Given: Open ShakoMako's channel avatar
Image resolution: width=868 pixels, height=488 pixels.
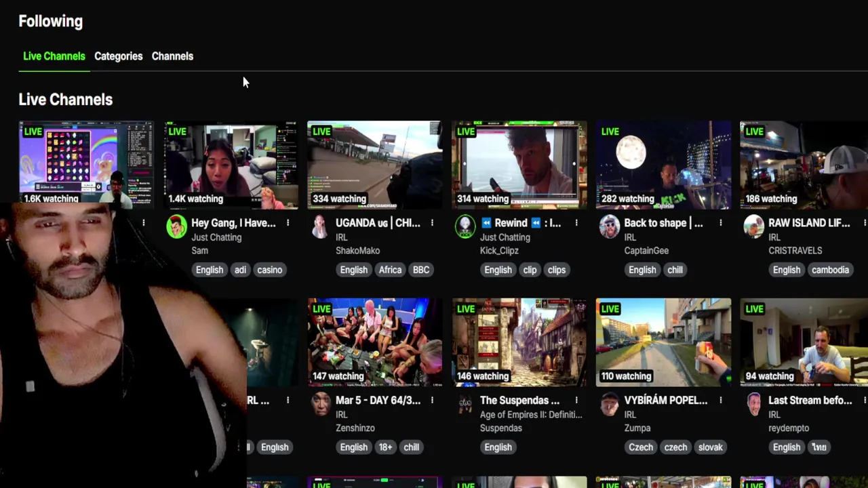Looking at the screenshot, I should tap(320, 226).
